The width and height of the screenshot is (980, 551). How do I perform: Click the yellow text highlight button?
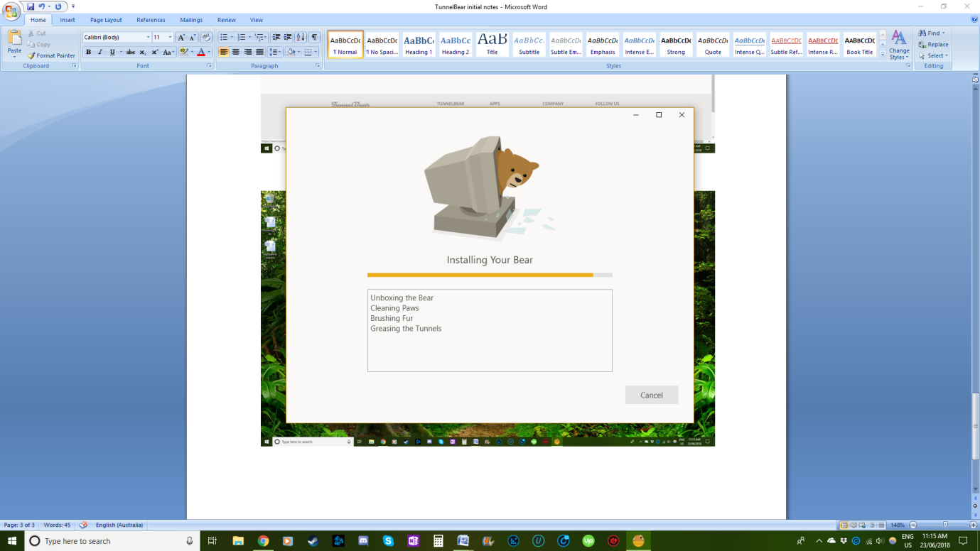(x=183, y=52)
